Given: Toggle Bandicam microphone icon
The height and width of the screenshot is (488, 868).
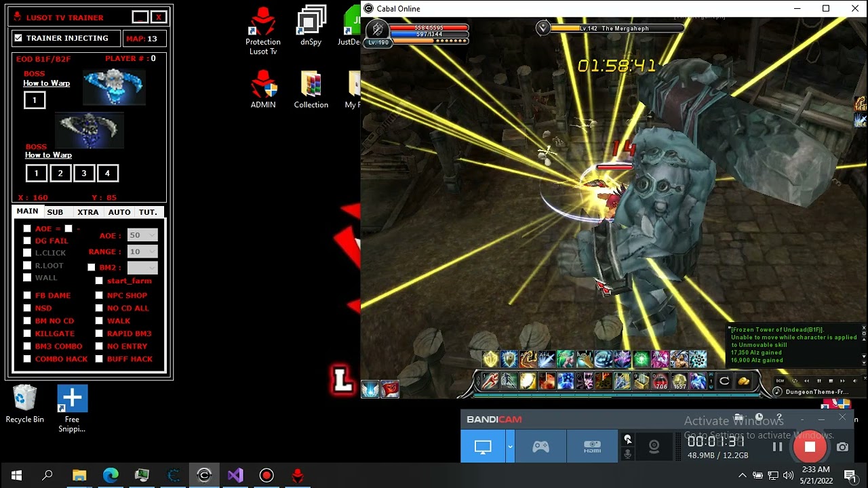Looking at the screenshot, I should click(627, 454).
